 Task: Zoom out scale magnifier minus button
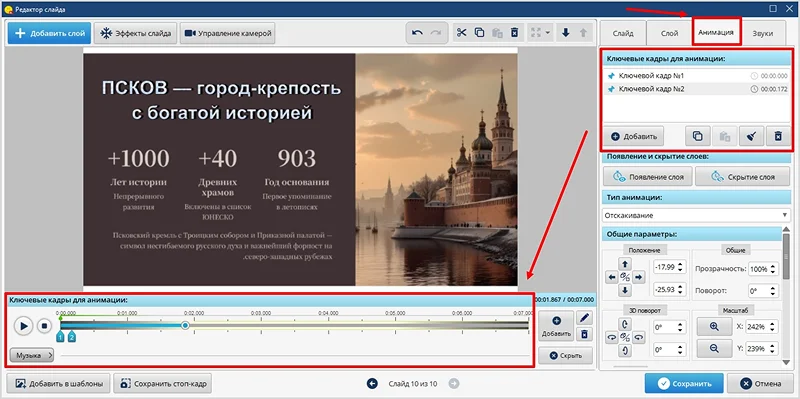714,348
